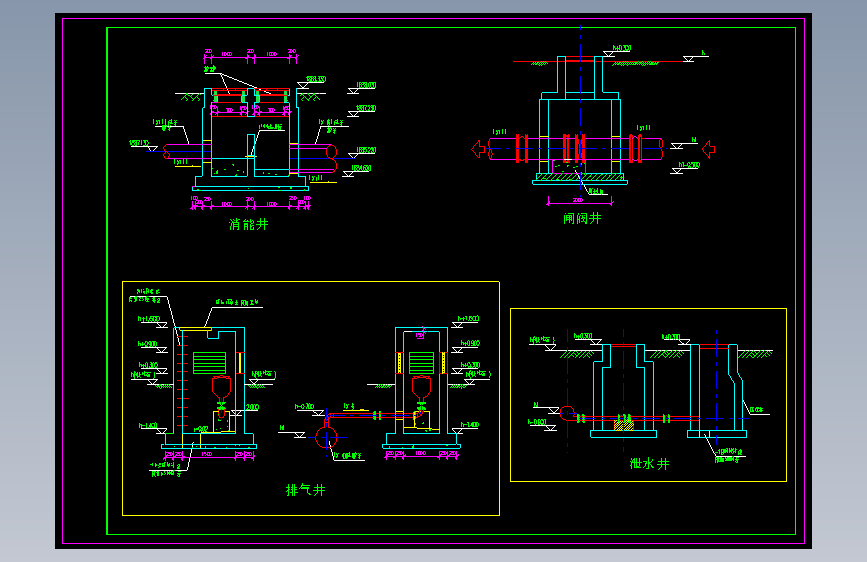The image size is (867, 562).
Task: Click the 排气井 drawing title
Action: coord(305,490)
